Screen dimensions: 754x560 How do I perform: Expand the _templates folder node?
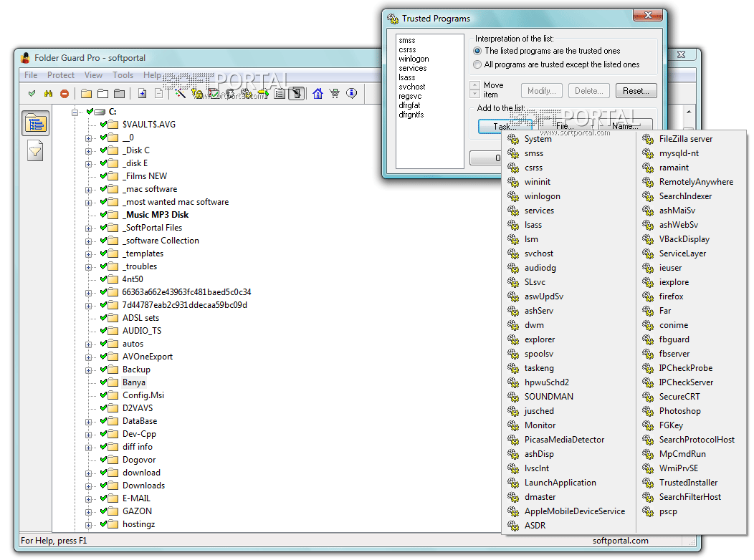point(88,254)
